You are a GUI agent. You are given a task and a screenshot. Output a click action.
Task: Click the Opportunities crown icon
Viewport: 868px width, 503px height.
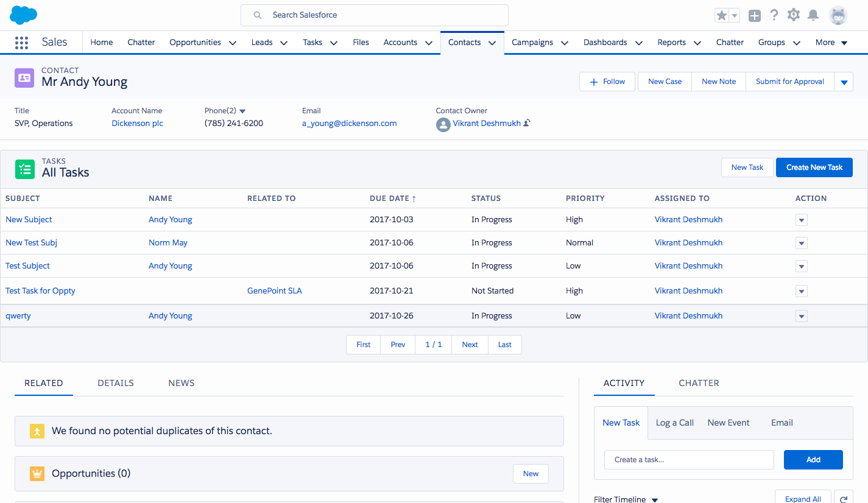tap(37, 474)
